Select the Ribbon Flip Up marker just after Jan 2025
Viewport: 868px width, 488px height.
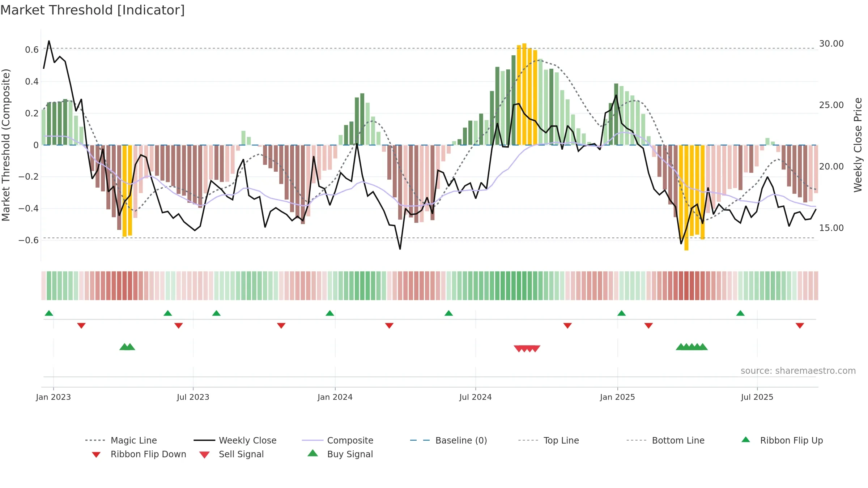click(x=621, y=313)
